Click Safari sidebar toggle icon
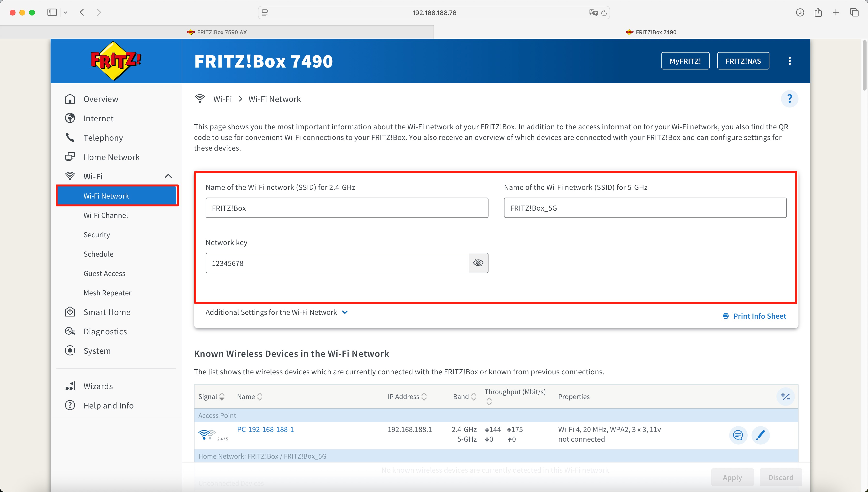This screenshot has width=868, height=492. pos(52,13)
